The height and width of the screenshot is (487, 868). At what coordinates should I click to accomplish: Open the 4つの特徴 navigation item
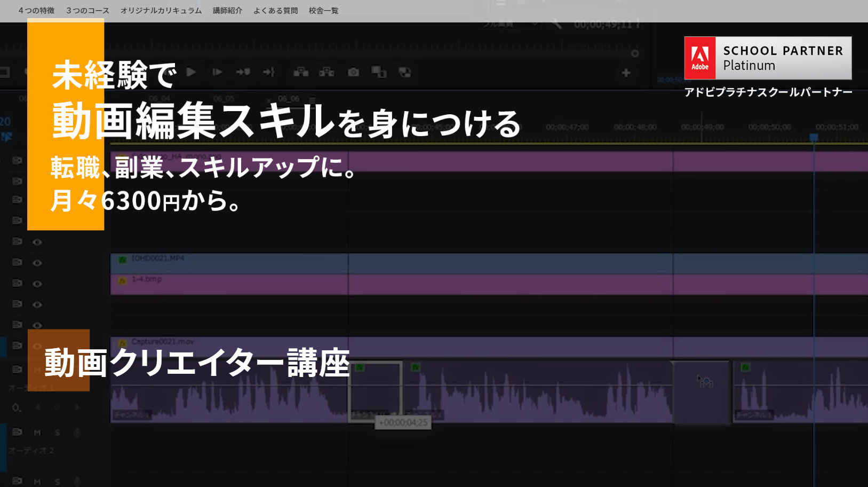coord(36,11)
